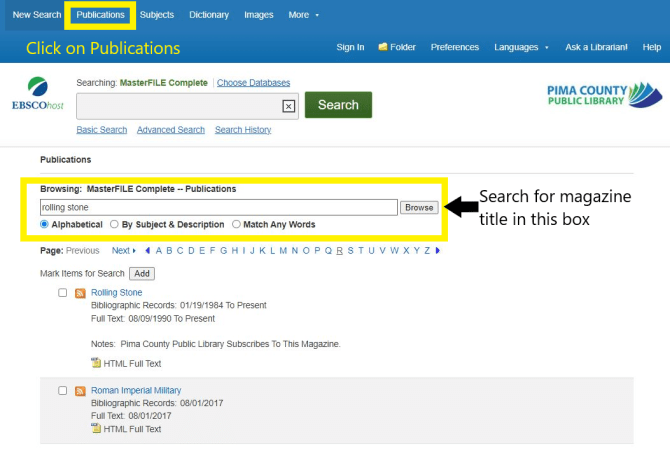Click the RSS feed icon for Roman Imperial Military

80,391
